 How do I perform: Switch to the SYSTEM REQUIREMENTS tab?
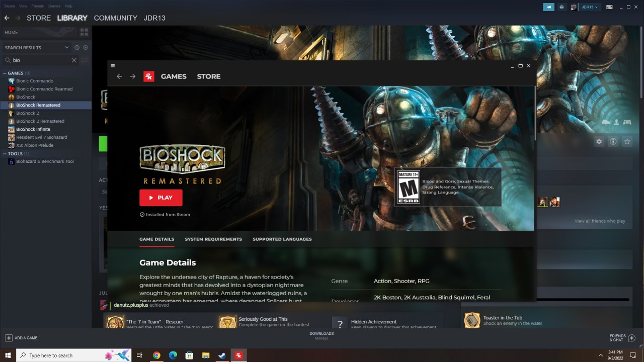213,239
